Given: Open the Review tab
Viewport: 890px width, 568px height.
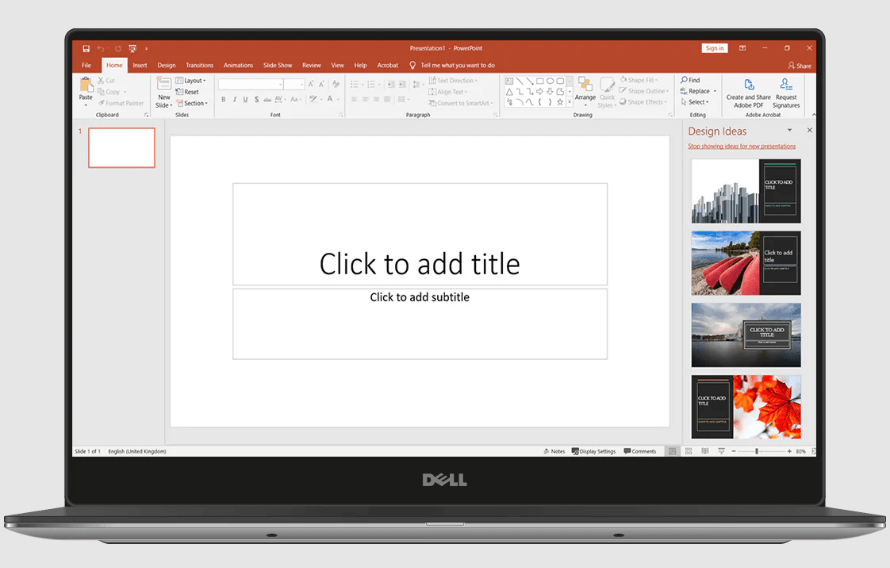Looking at the screenshot, I should [x=312, y=65].
